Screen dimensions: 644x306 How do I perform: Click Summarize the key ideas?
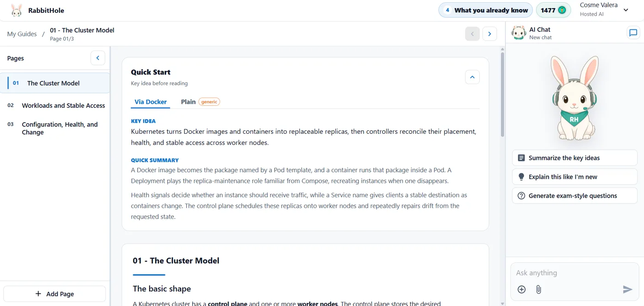pos(575,158)
